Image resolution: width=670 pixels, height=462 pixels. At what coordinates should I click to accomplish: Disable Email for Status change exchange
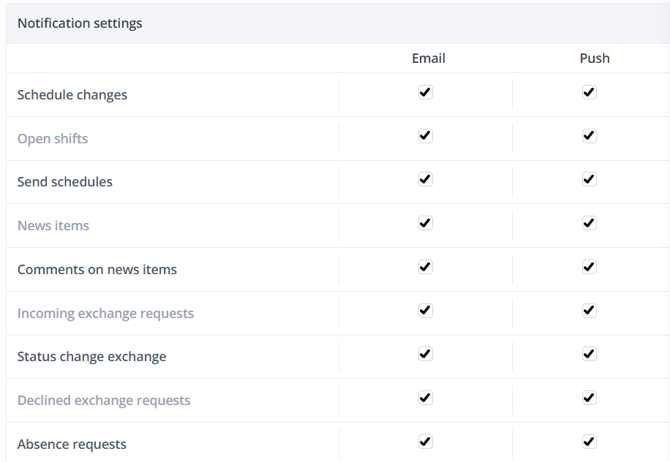tap(425, 354)
